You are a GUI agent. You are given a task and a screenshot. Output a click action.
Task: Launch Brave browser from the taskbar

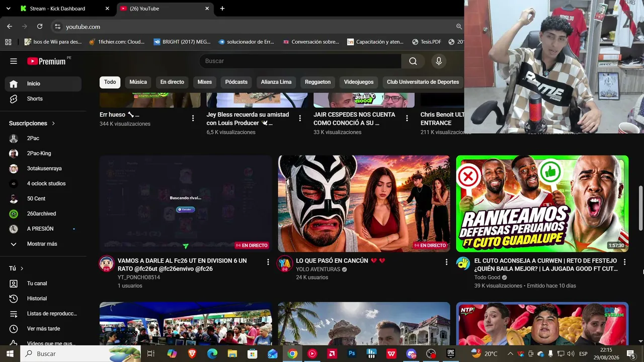pos(192,354)
